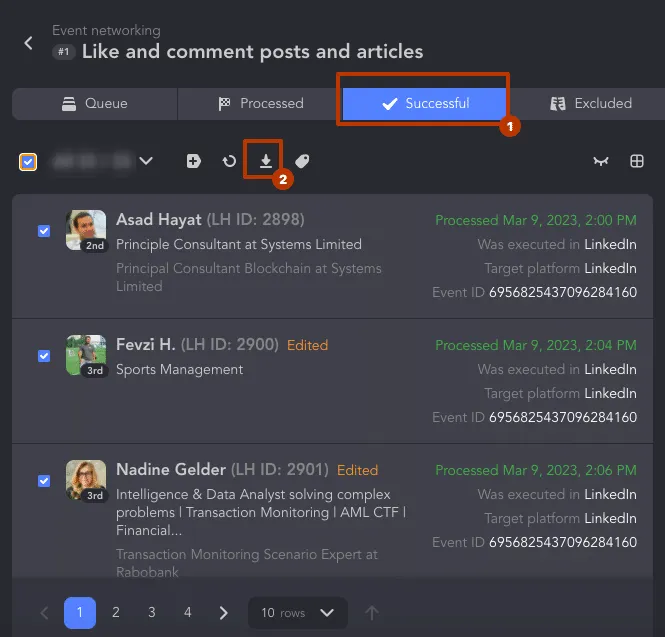
Task: Click the name Nadine Gelder
Action: pos(170,469)
